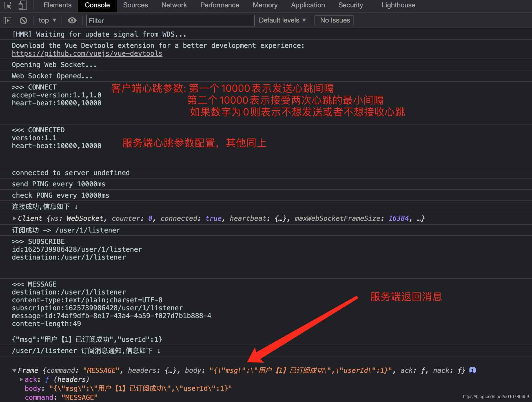Image resolution: width=532 pixels, height=402 pixels.
Task: Create a live expression using the eye icon
Action: tap(72, 20)
